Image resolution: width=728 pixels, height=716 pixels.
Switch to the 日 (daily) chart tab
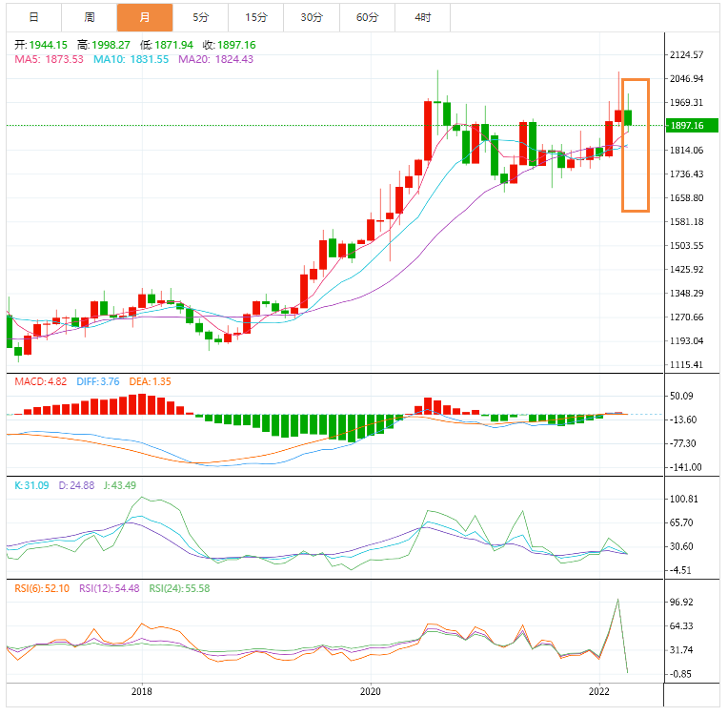33,17
